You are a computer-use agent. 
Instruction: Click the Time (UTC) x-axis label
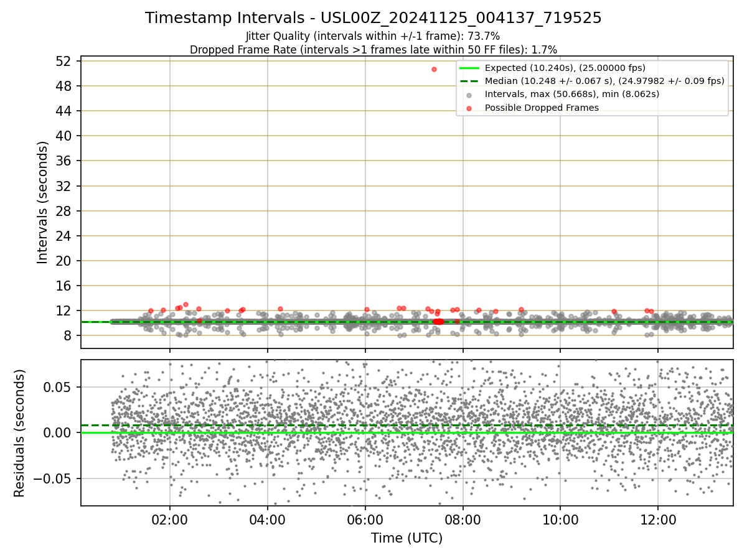pyautogui.click(x=406, y=538)
